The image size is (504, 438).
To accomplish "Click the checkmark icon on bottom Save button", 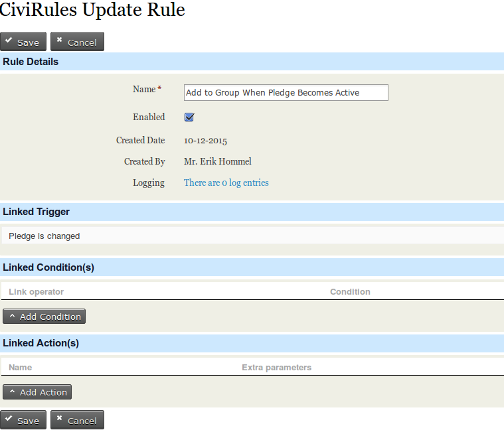I will [9, 419].
